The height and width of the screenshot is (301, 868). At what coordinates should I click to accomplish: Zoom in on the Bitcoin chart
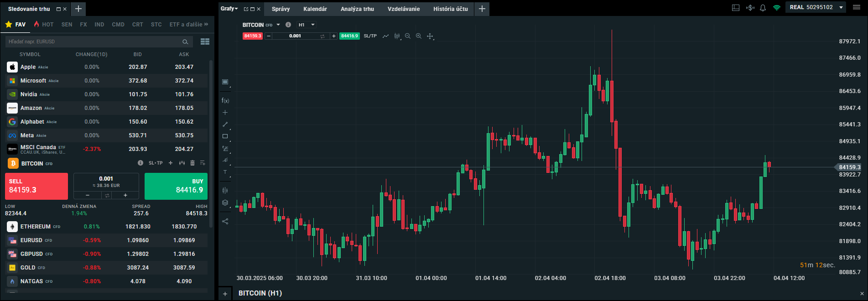tap(418, 36)
